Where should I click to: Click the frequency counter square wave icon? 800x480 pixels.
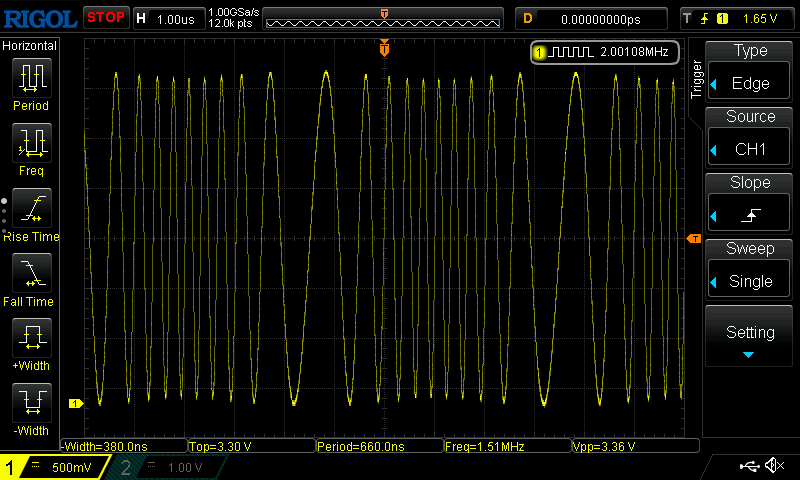pyautogui.click(x=570, y=52)
